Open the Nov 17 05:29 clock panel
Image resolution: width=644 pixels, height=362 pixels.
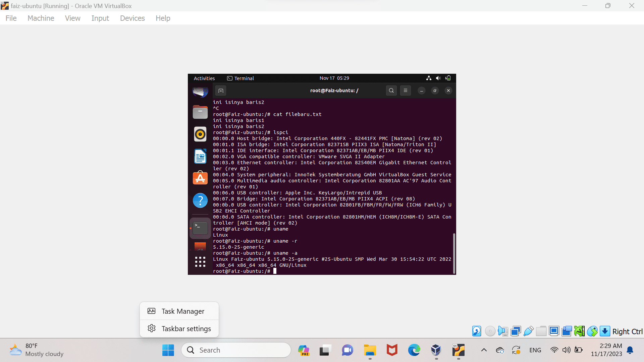(x=334, y=78)
